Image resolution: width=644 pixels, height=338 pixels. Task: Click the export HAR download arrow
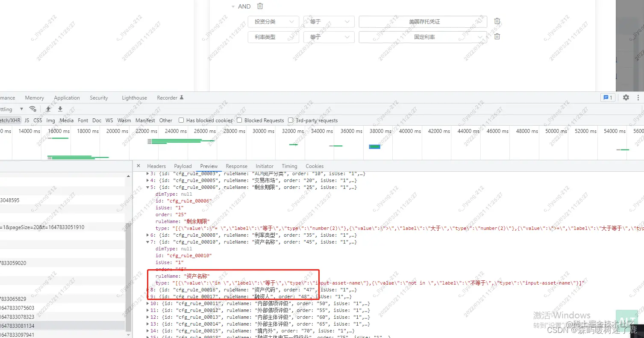pos(60,109)
